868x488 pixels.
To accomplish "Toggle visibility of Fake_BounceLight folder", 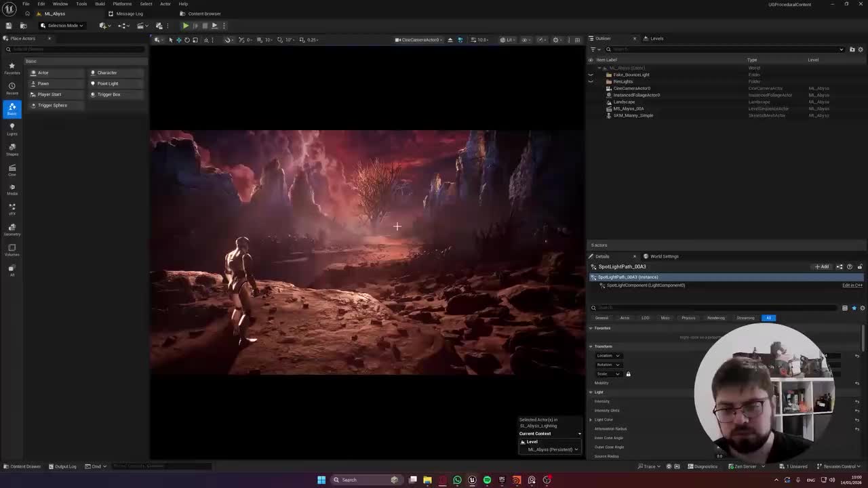I will click(591, 75).
